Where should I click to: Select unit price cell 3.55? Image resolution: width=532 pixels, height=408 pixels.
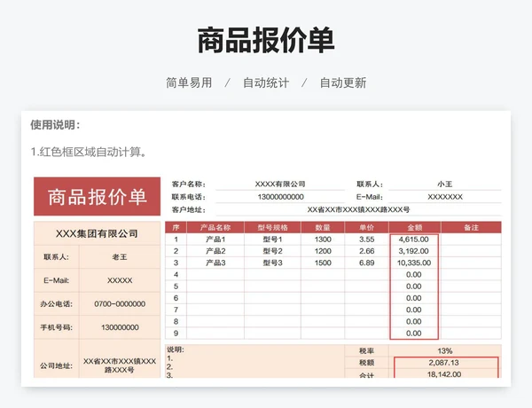coord(366,239)
